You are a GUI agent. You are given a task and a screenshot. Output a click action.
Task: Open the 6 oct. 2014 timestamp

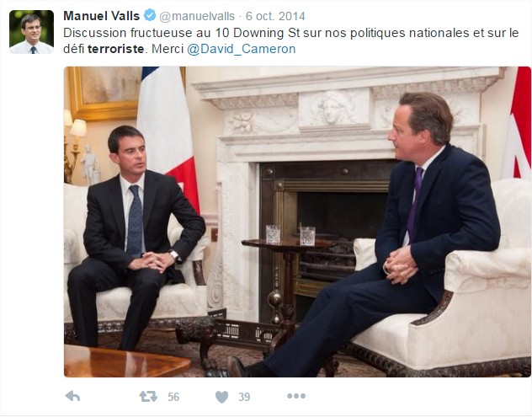click(x=275, y=16)
